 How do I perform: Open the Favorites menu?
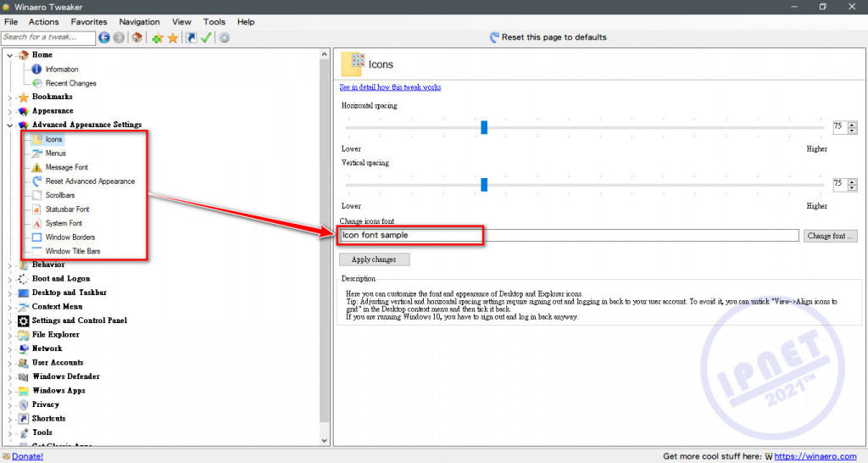[x=89, y=21]
